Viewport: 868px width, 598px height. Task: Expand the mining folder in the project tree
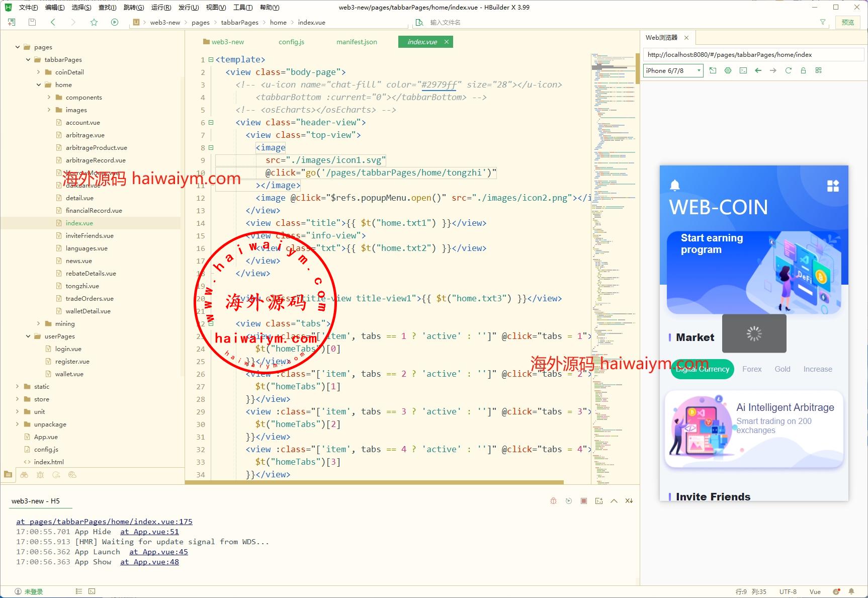tap(39, 323)
